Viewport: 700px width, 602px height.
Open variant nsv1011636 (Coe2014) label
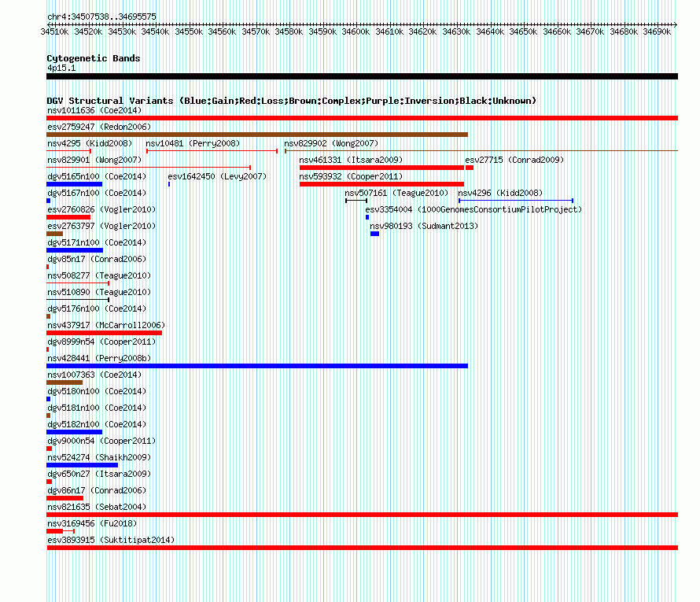coord(94,110)
